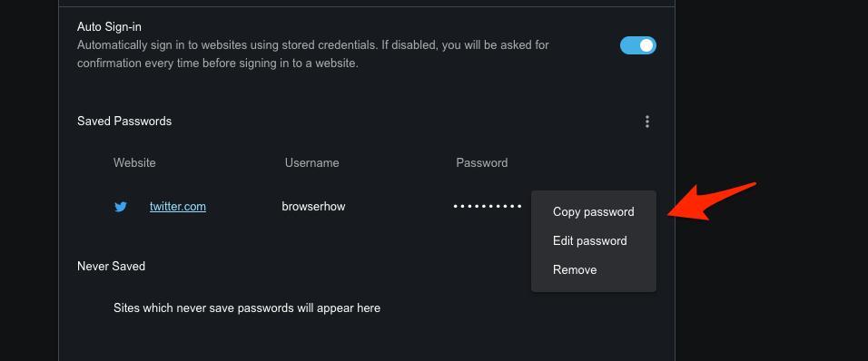The height and width of the screenshot is (361, 868).
Task: Click the Auto Sign-in label
Action: (x=110, y=26)
